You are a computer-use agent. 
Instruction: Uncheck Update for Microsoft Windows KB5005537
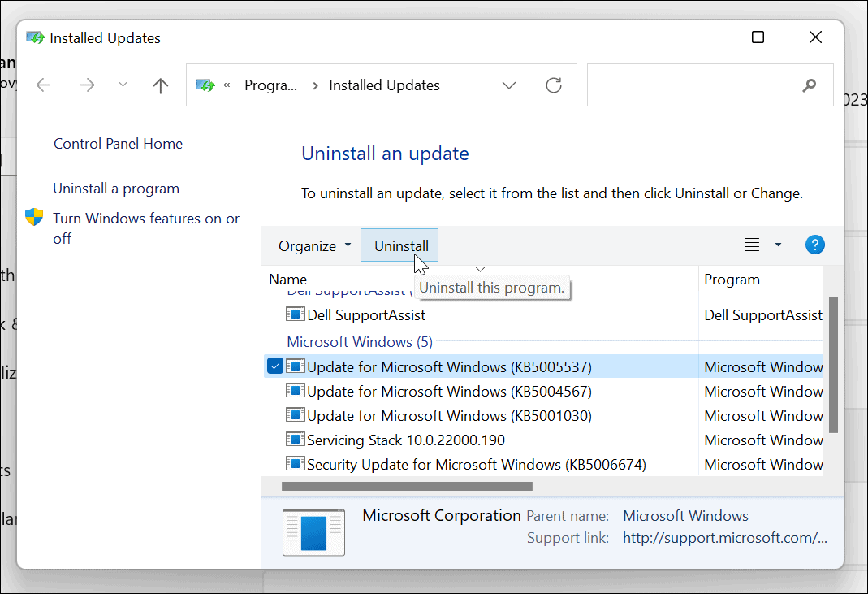pyautogui.click(x=275, y=366)
